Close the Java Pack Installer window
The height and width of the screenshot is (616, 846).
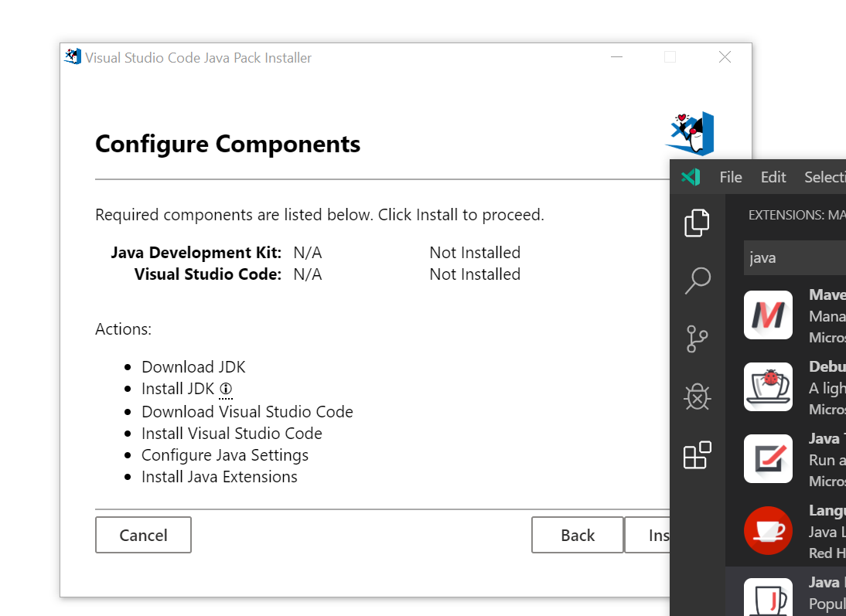tap(725, 56)
